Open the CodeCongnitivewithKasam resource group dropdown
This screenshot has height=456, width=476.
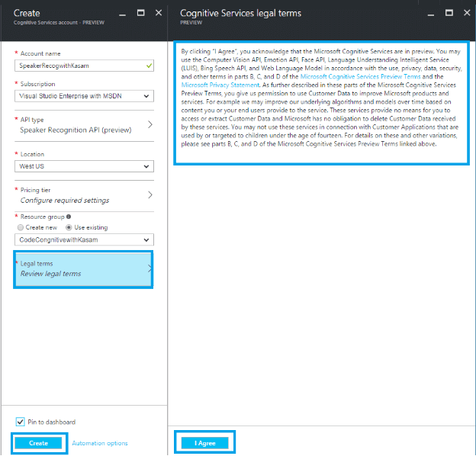[84, 240]
